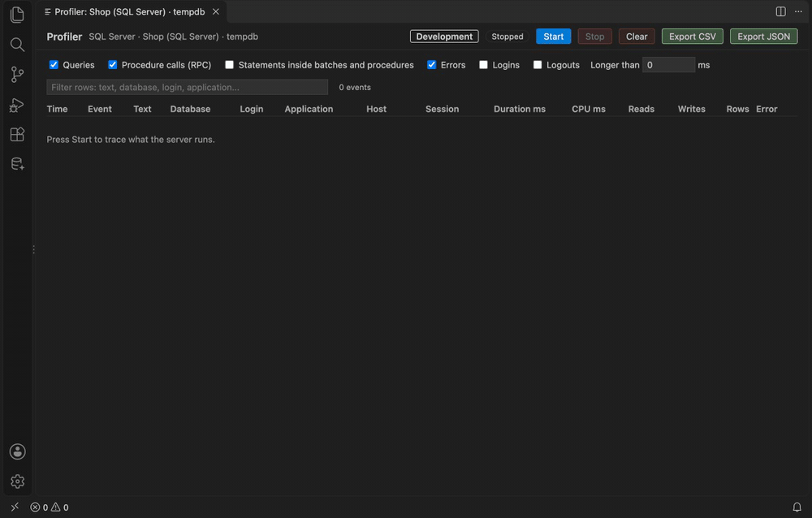
Task: Click Export CSV button
Action: pyautogui.click(x=693, y=37)
